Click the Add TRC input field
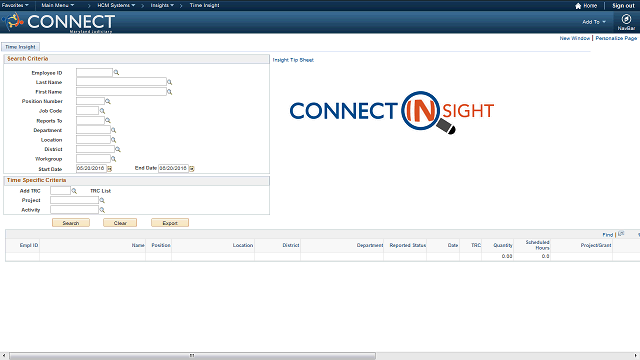This screenshot has height=360, width=640. 60,191
